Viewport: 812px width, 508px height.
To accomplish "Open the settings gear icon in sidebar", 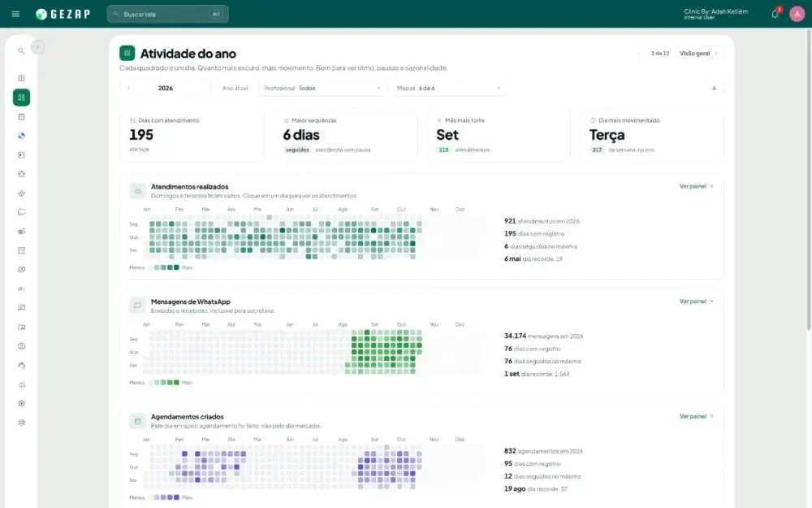I will (21, 403).
